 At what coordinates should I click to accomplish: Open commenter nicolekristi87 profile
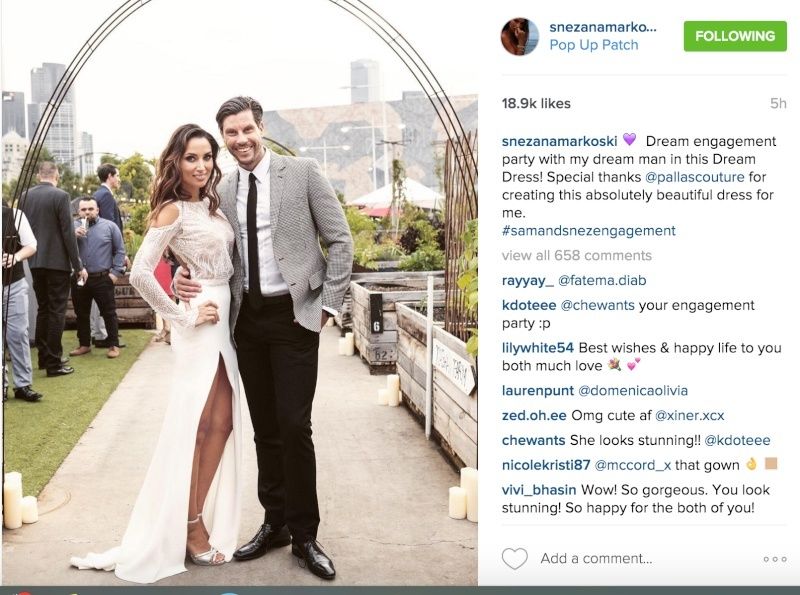pos(546,465)
